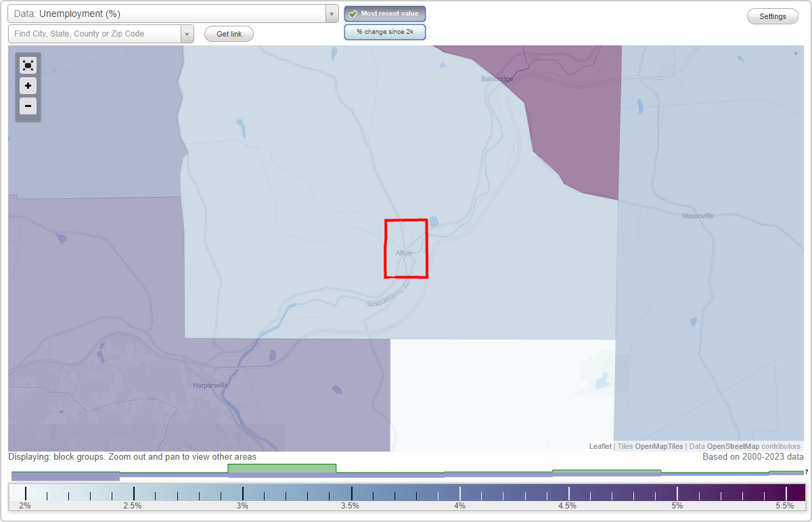Click the Harpursville label on the map

[210, 385]
